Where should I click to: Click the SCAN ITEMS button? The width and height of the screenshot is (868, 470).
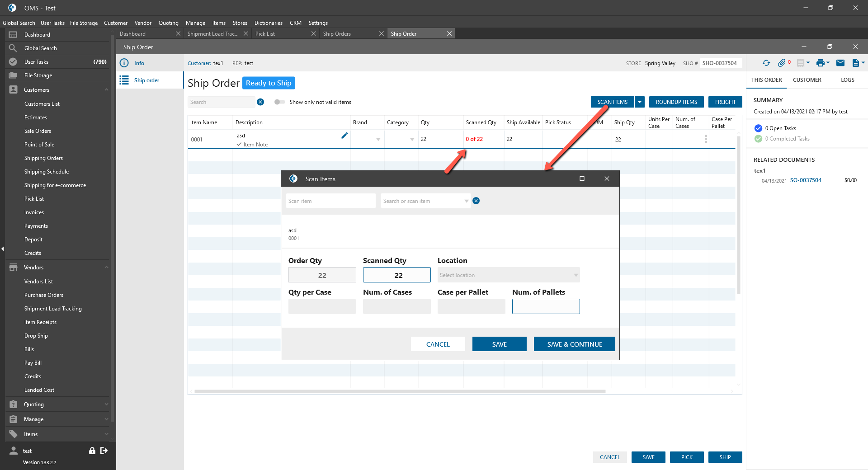click(x=612, y=102)
